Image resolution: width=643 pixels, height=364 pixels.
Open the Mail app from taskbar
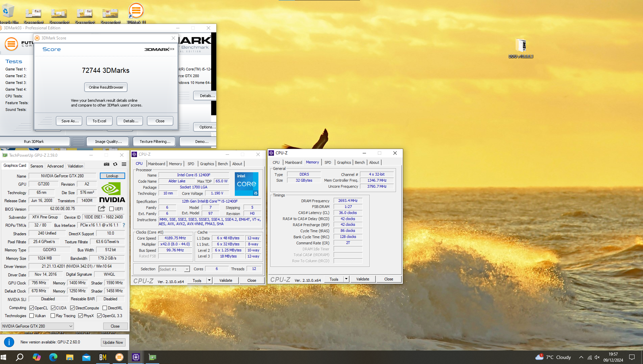86,357
